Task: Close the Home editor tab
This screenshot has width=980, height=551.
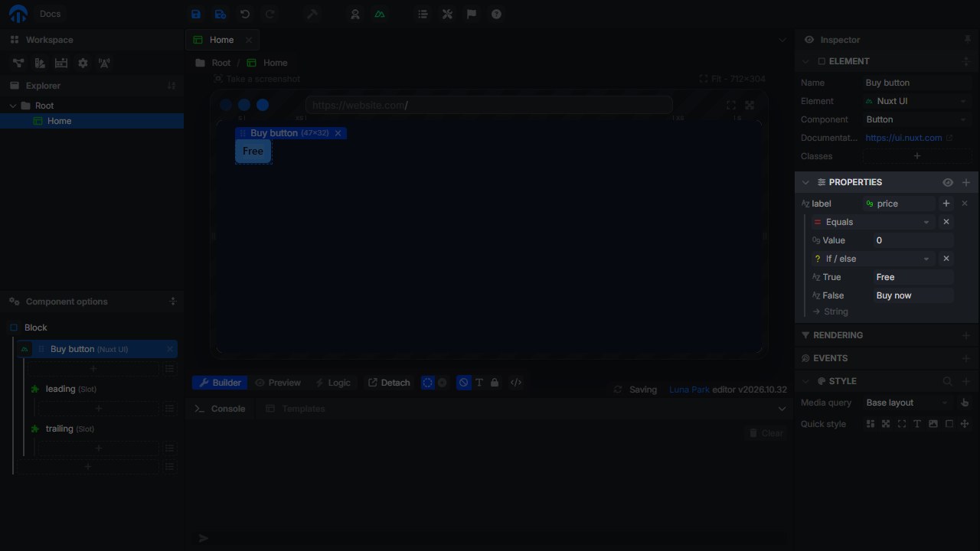Action: tap(249, 40)
